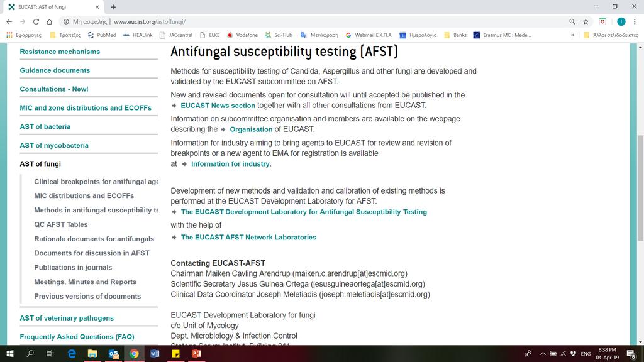
Task: Open a new browser tab
Action: (113, 7)
